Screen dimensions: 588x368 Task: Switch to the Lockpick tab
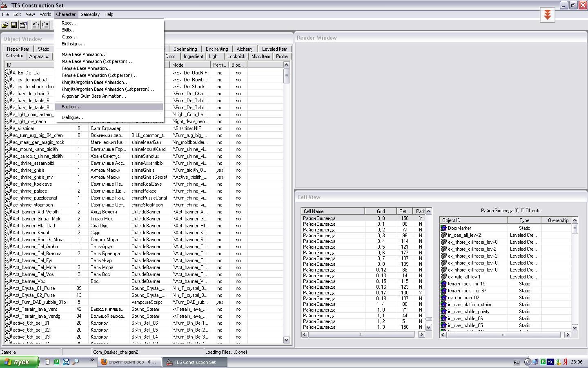pos(236,56)
